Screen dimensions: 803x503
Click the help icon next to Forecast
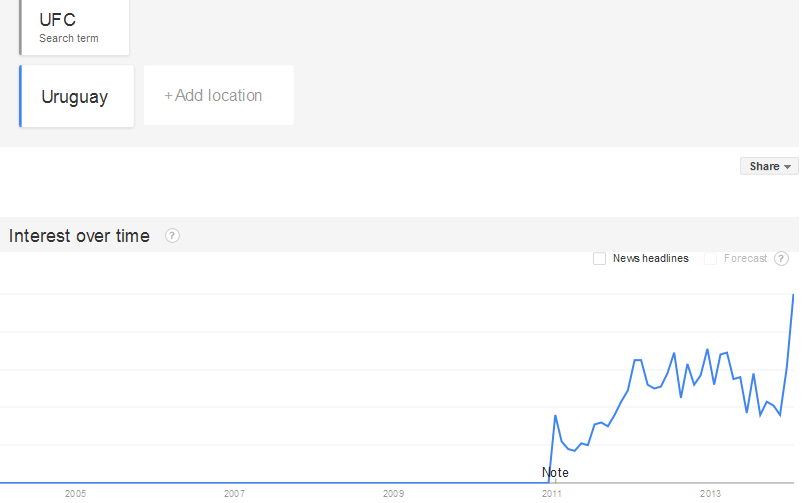781,259
